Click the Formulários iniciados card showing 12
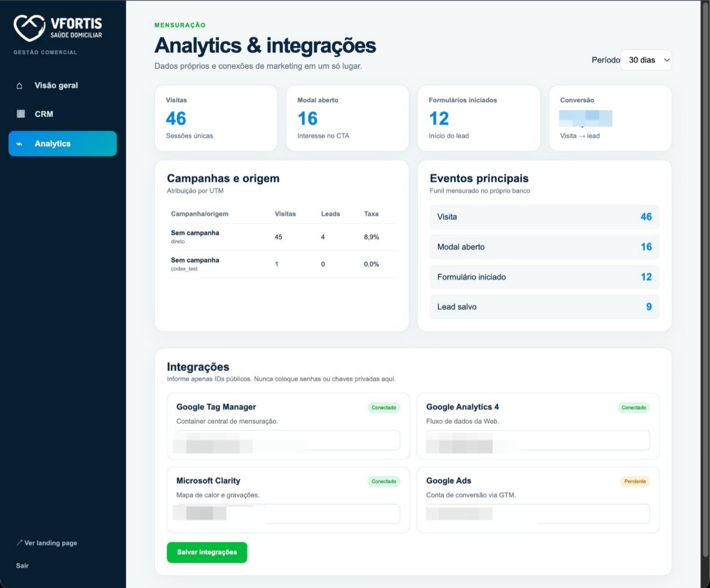Screen dimensions: 710x588 pyautogui.click(x=479, y=118)
